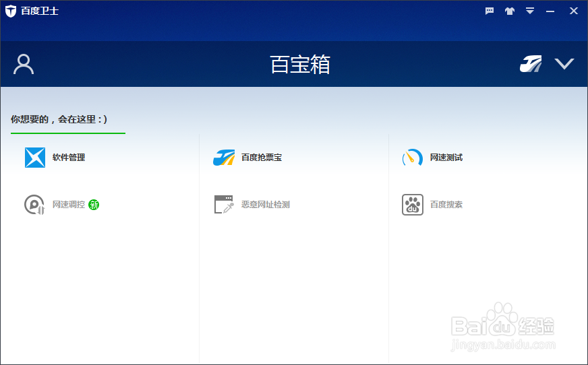Click the 百度卫士 title text
This screenshot has height=365, width=588.
[40, 11]
